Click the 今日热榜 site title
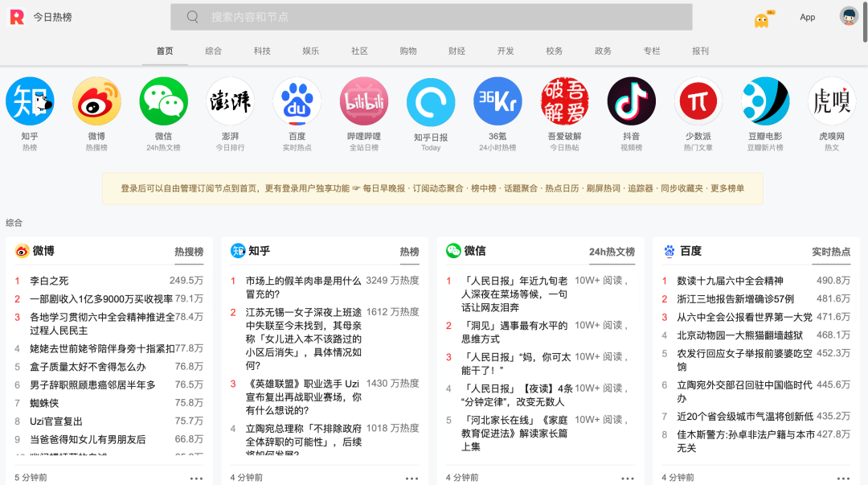 pos(52,17)
